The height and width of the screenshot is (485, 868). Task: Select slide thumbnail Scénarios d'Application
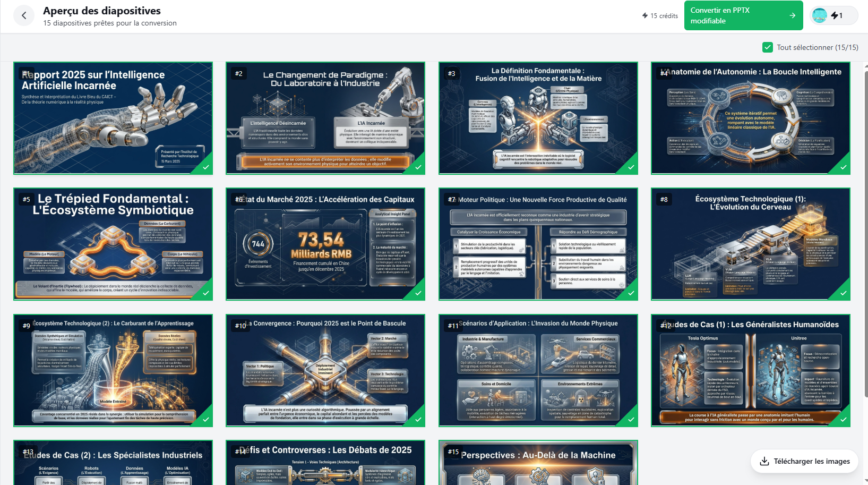(538, 370)
